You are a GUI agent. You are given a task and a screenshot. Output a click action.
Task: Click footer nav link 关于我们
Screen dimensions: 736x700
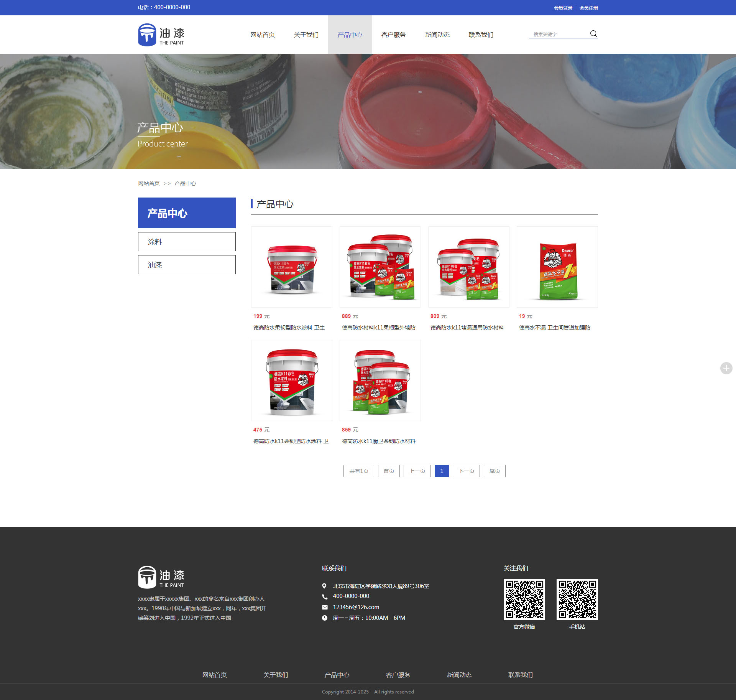pos(276,675)
